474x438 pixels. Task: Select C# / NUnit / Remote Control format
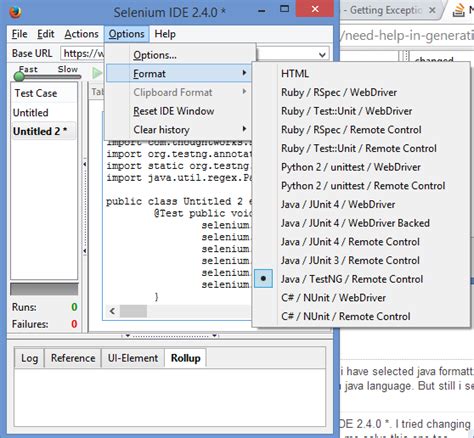click(x=361, y=316)
